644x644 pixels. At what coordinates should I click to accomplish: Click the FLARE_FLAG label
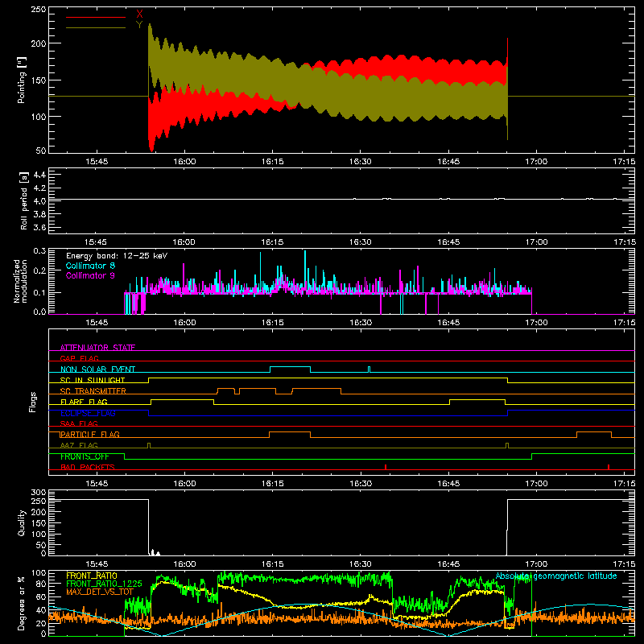click(84, 402)
